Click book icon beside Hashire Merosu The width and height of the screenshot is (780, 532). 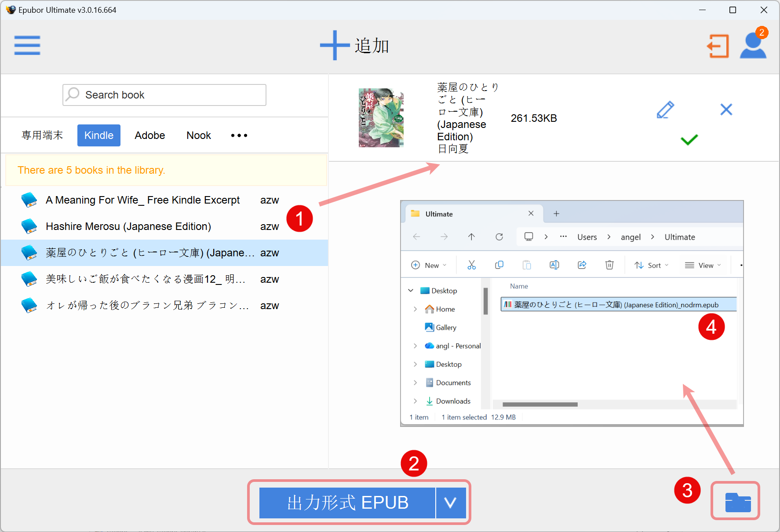pyautogui.click(x=29, y=226)
